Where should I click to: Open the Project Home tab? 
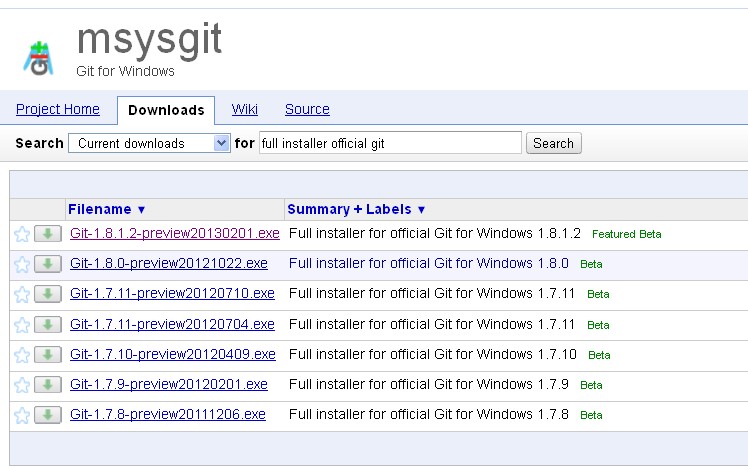(58, 109)
